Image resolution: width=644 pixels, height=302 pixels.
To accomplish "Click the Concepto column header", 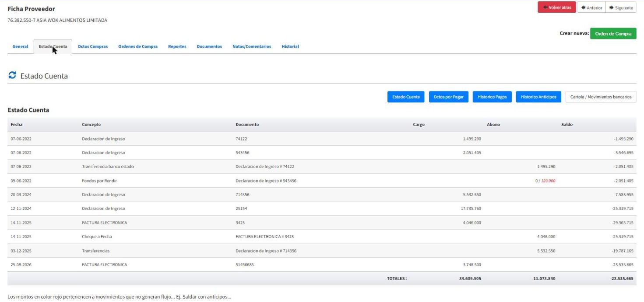I will click(x=91, y=125).
